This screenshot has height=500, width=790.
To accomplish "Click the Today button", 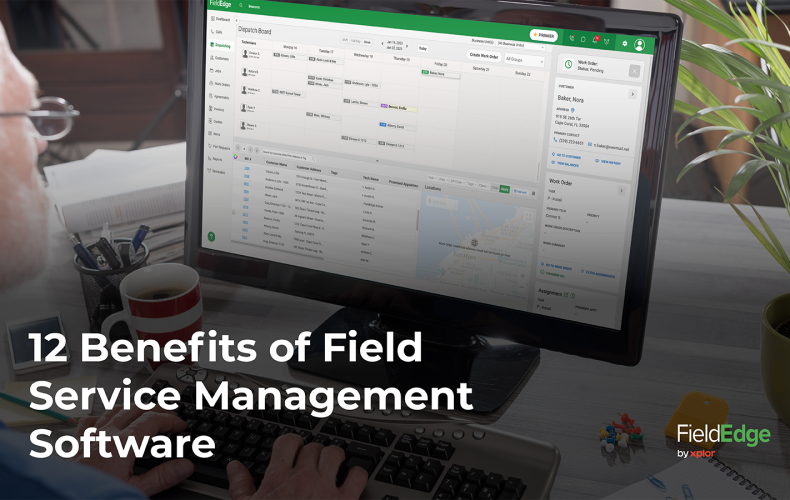I will 423,48.
